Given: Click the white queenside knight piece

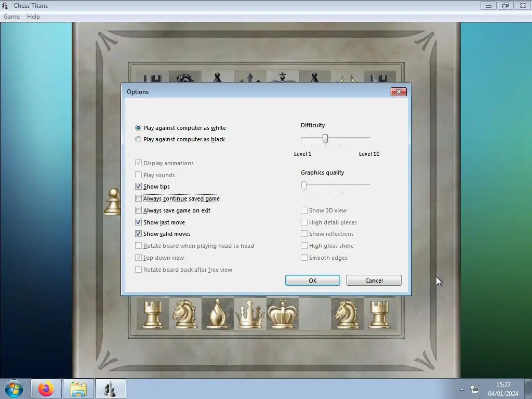Looking at the screenshot, I should pyautogui.click(x=185, y=314).
